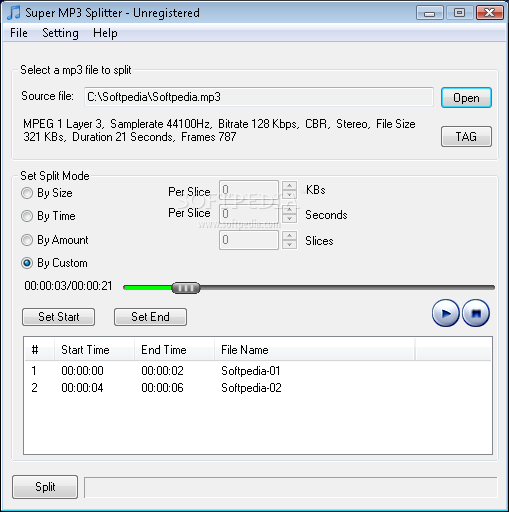
Task: Click the Start Time column header
Action: coord(94,350)
